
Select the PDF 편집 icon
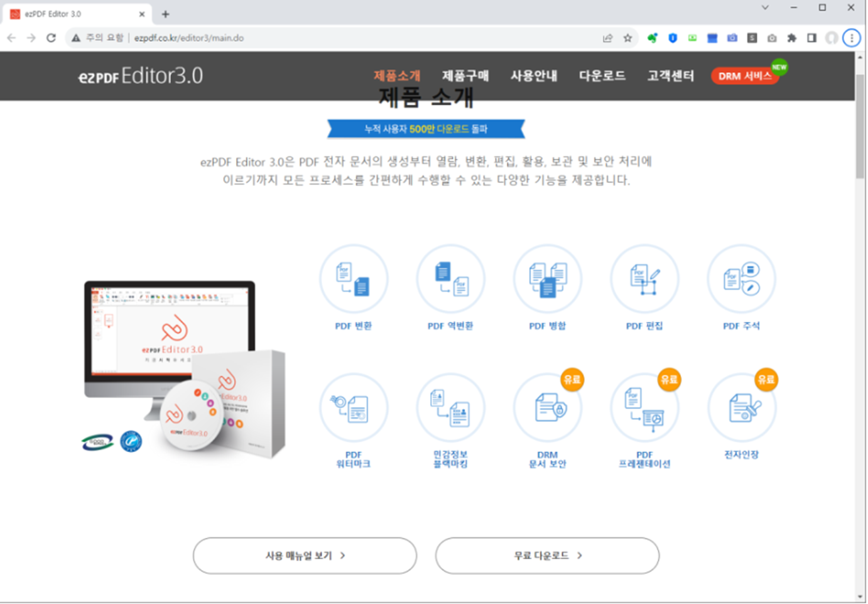coord(644,279)
